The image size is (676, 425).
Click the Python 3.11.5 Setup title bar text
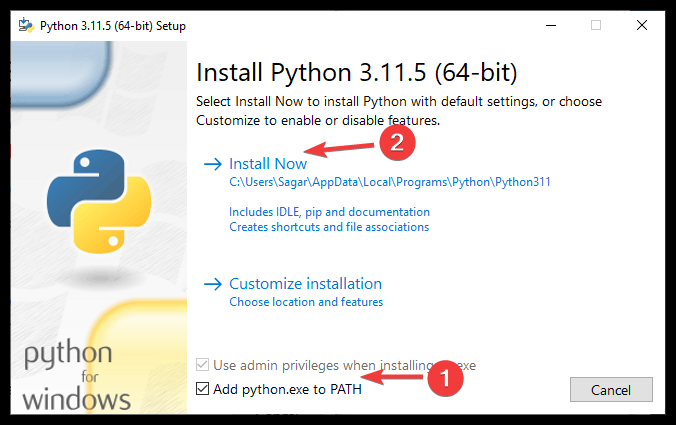coord(113,26)
